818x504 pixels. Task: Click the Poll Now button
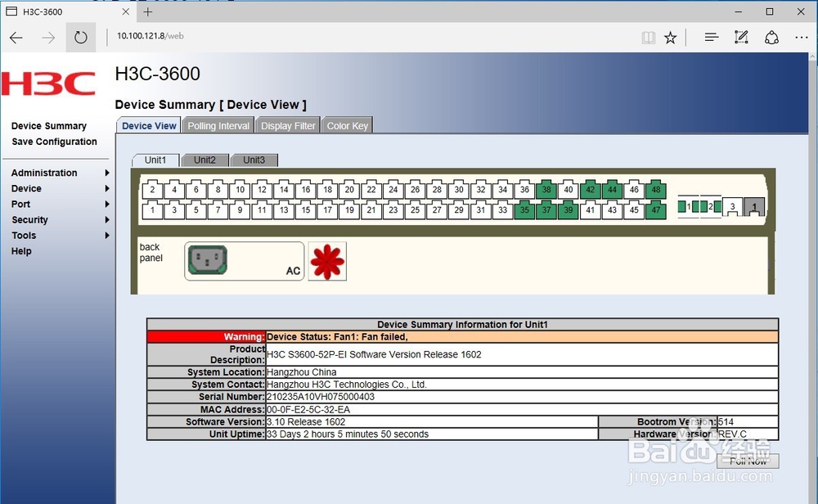[x=748, y=461]
